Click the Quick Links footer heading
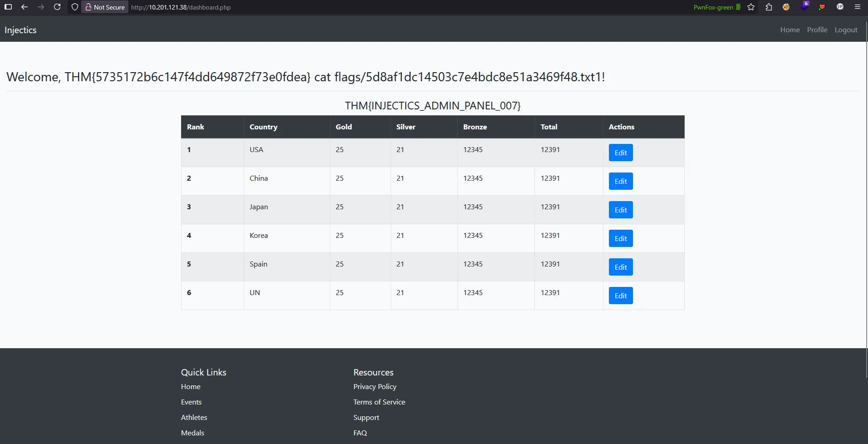868x444 pixels. 204,372
